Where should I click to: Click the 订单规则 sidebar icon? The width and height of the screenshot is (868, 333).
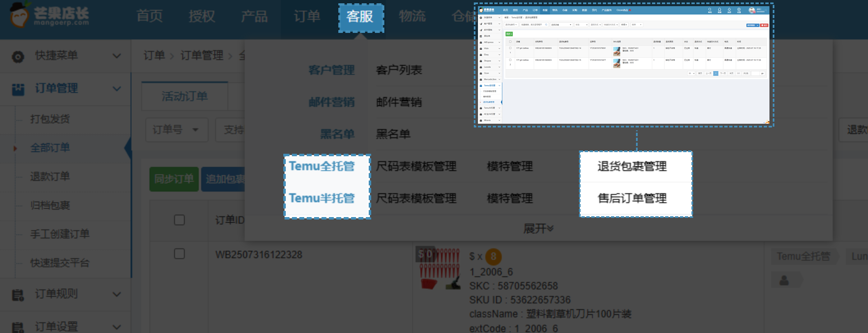[x=18, y=295]
